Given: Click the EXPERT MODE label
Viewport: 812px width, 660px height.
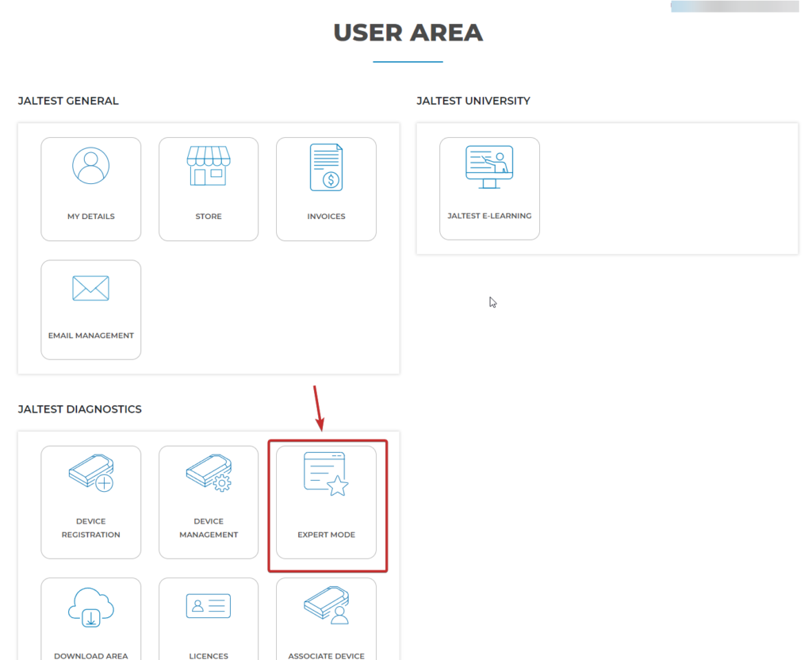Looking at the screenshot, I should point(326,535).
